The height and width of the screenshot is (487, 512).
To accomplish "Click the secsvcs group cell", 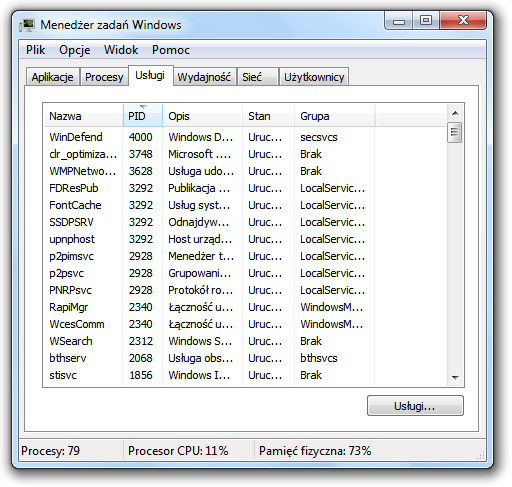I will [x=319, y=137].
